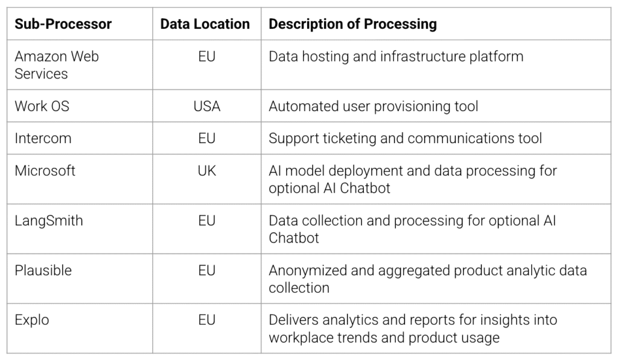The width and height of the screenshot is (618, 364).
Task: Click the "Delivers analytics and reports" description
Action: pos(412,328)
